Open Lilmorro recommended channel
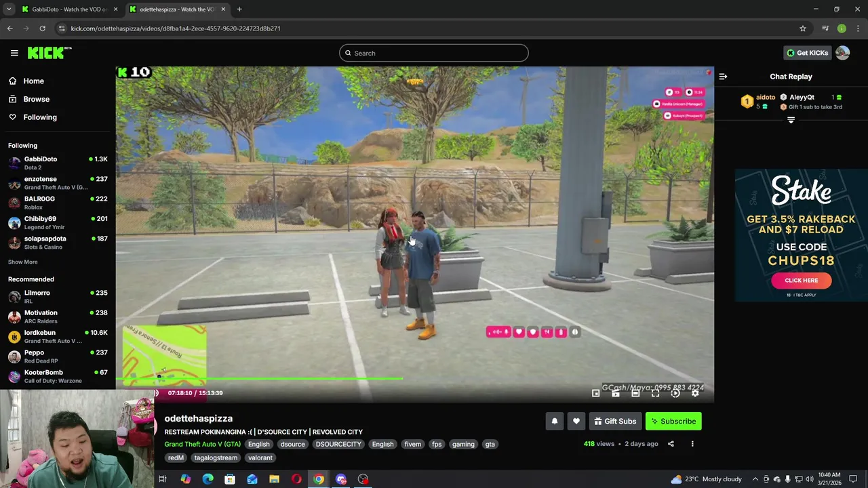The height and width of the screenshot is (488, 868). click(58, 297)
